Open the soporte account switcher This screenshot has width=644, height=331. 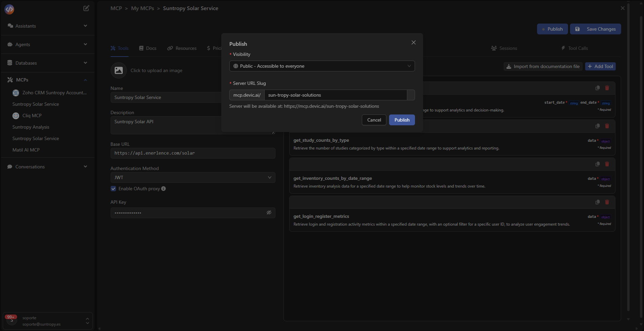(48, 321)
